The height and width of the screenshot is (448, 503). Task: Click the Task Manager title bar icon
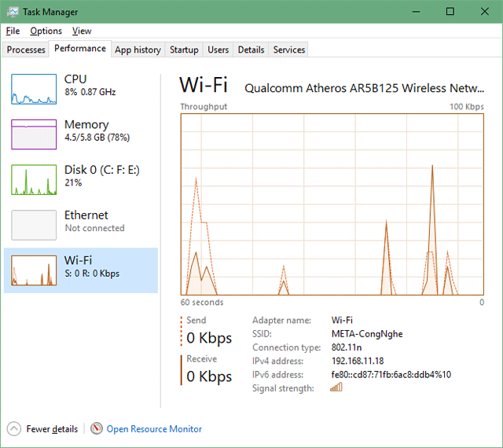coord(12,12)
